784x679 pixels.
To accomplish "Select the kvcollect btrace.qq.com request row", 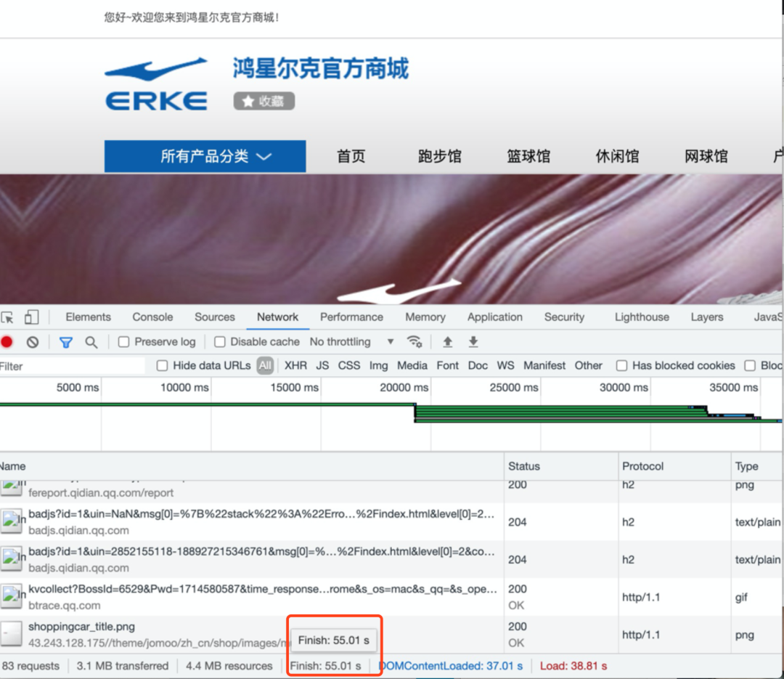I will [392, 597].
